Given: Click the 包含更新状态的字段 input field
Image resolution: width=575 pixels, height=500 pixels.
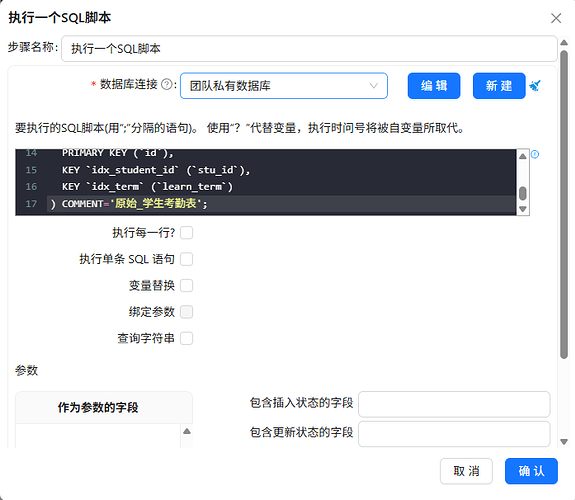Looking at the screenshot, I should [454, 434].
